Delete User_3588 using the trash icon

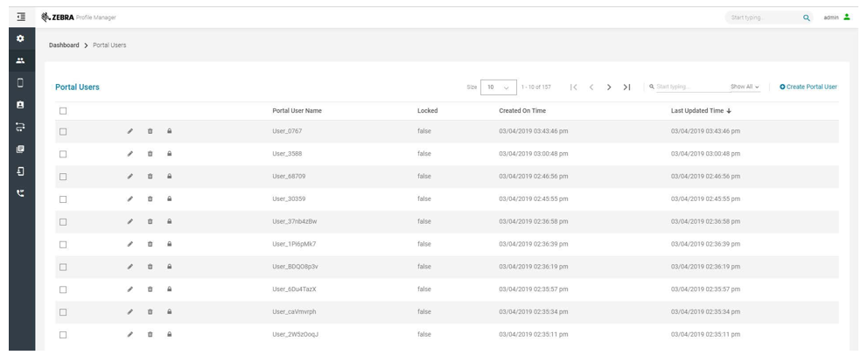[x=150, y=154]
